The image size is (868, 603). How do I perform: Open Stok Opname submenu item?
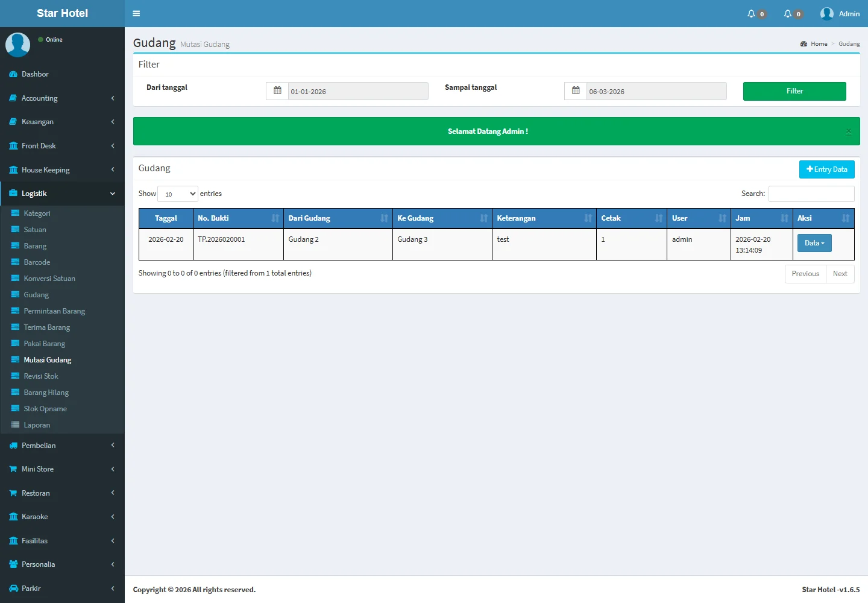[x=45, y=409]
